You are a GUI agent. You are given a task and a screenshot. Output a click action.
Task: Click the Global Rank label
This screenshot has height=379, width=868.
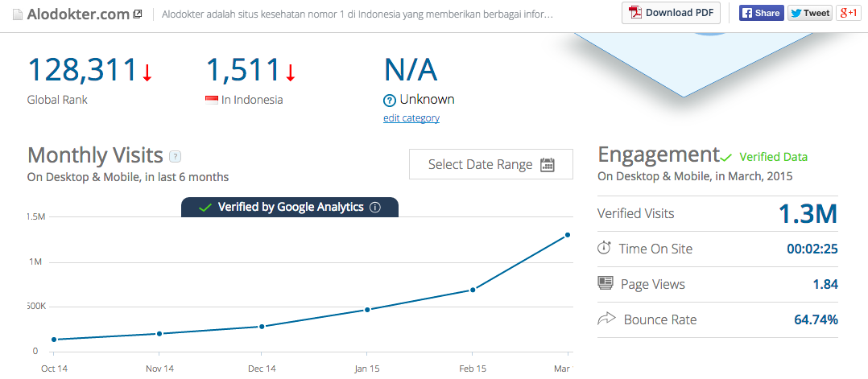click(57, 100)
